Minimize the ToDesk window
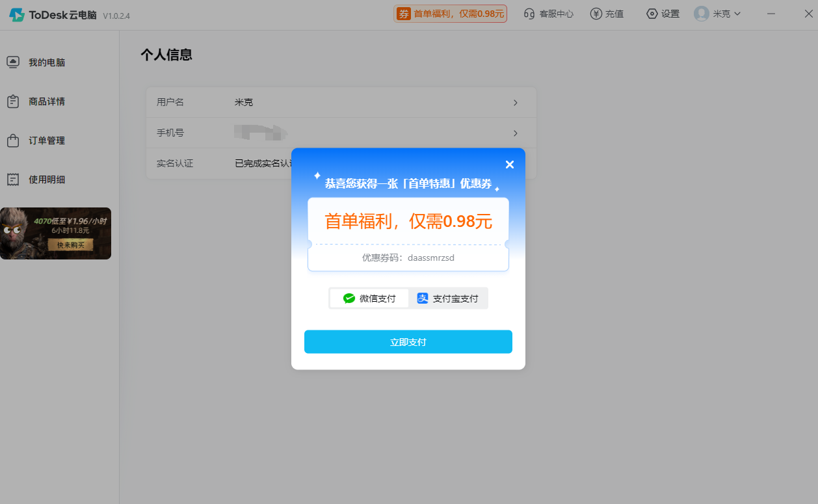818x504 pixels. (x=772, y=14)
